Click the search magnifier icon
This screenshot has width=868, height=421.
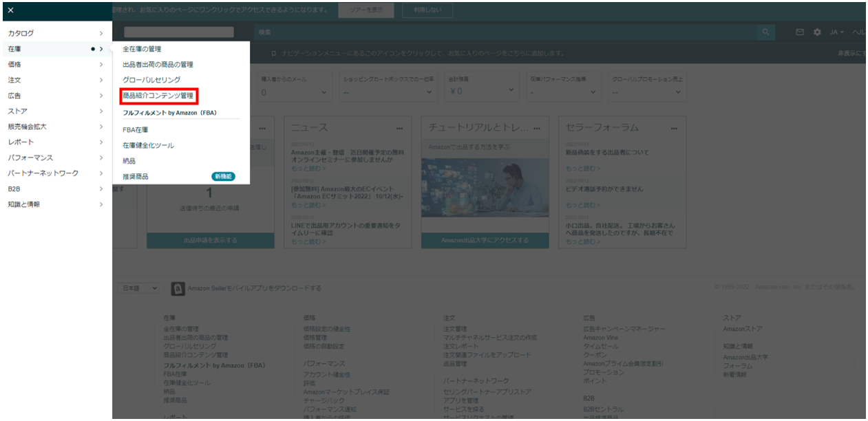click(765, 32)
